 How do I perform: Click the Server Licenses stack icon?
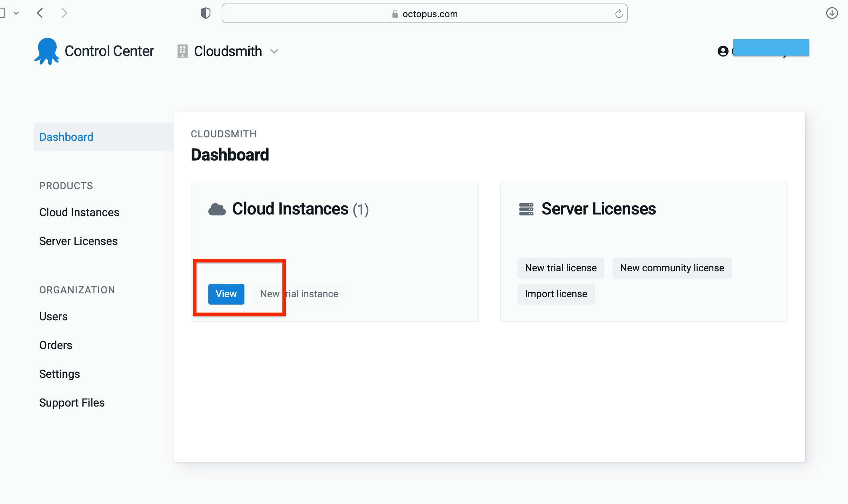click(x=526, y=209)
